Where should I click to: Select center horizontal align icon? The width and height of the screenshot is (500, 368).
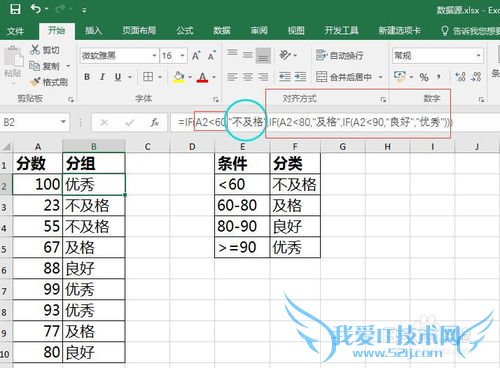[x=248, y=77]
